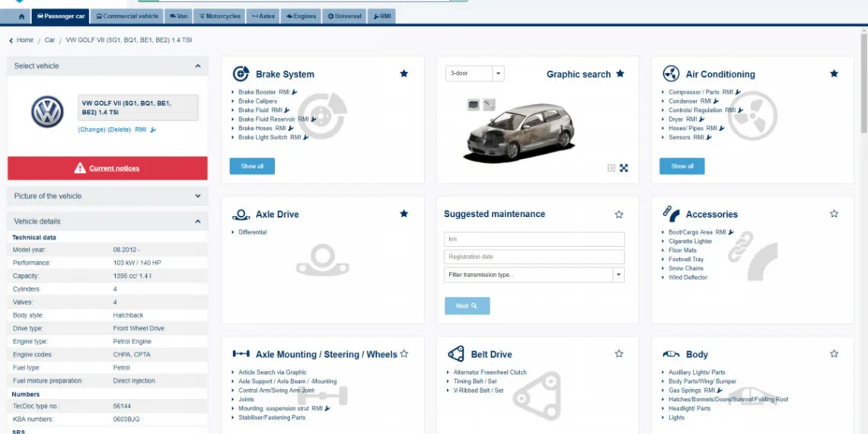
Task: Favorite the Accessories card star
Action: click(x=834, y=214)
